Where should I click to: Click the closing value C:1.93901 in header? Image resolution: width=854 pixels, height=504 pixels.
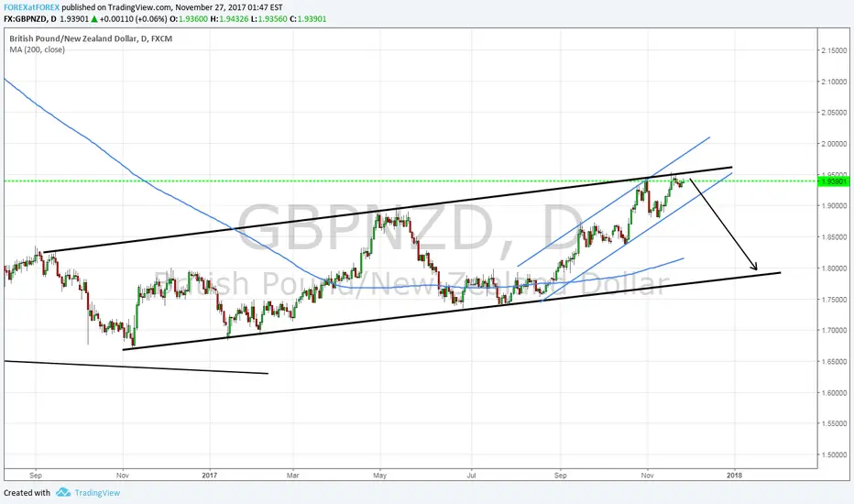[308, 18]
